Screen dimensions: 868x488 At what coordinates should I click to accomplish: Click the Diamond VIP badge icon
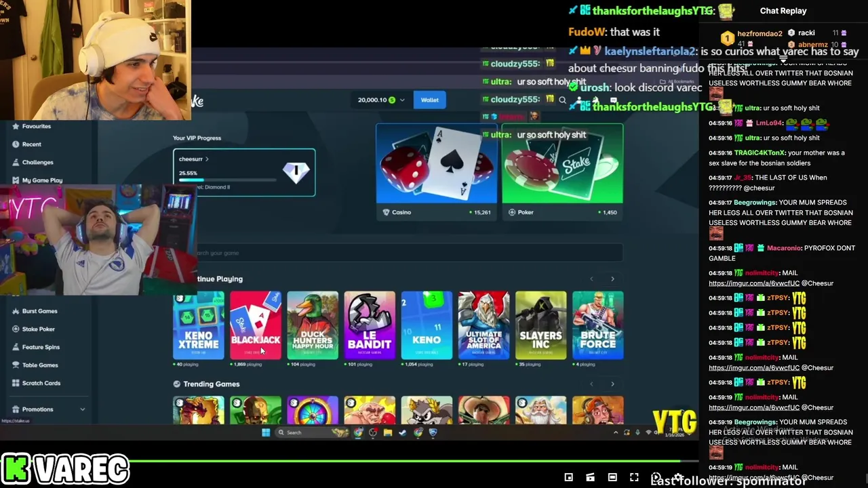pyautogui.click(x=296, y=172)
